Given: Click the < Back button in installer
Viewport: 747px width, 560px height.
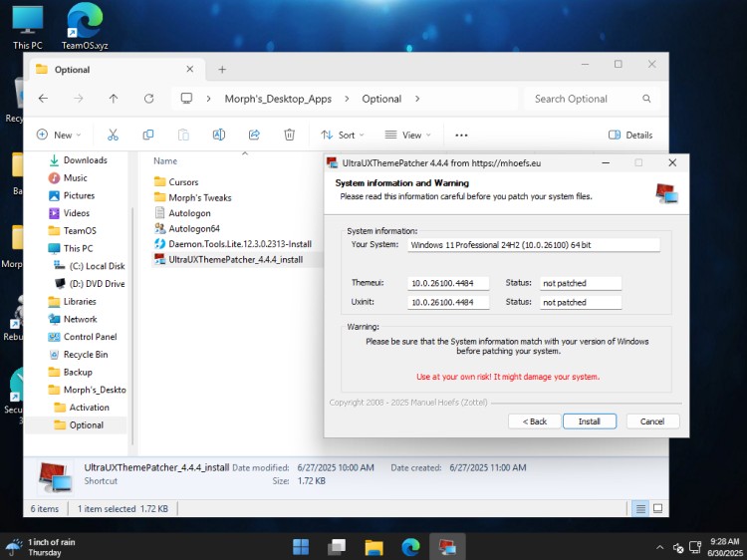Looking at the screenshot, I should tap(535, 421).
